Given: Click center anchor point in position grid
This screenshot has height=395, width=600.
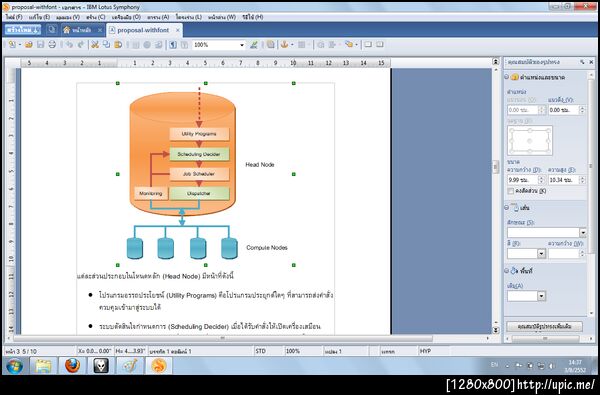Looking at the screenshot, I should click(530, 141).
